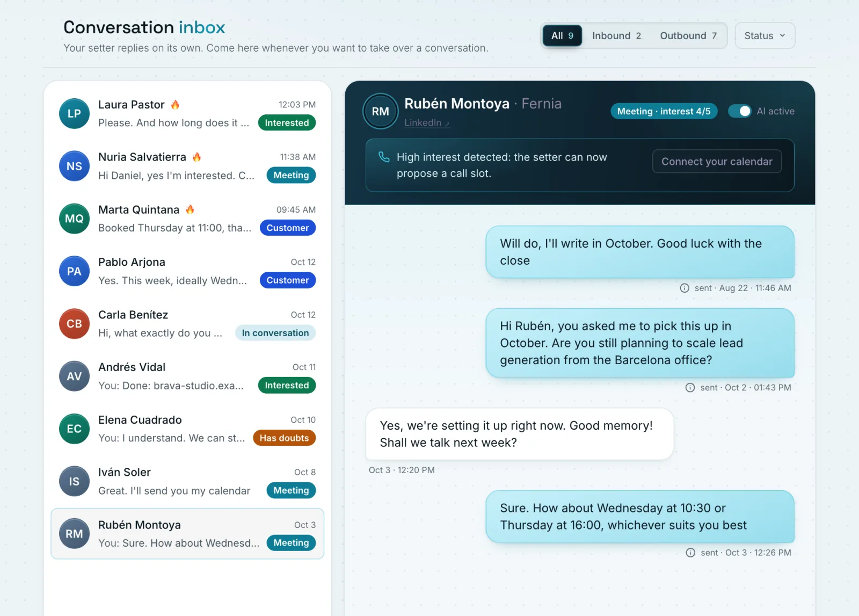This screenshot has height=616, width=859.
Task: Switch to the Outbound 7 tab
Action: (688, 35)
